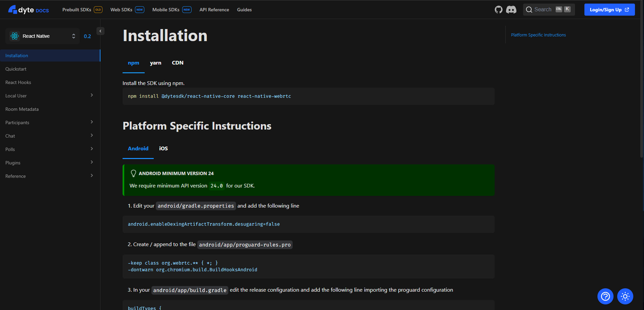The width and height of the screenshot is (644, 310).
Task: Click the React Native logo icon
Action: [14, 36]
